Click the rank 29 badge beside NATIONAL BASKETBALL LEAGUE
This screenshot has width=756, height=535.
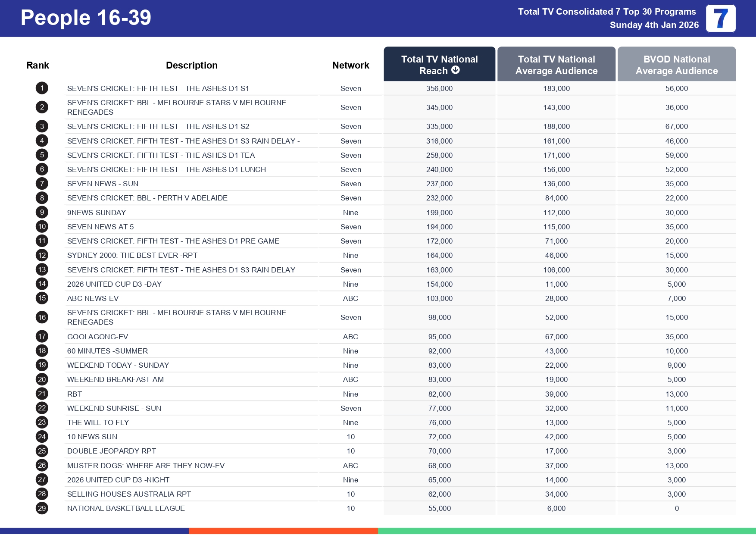pos(42,508)
